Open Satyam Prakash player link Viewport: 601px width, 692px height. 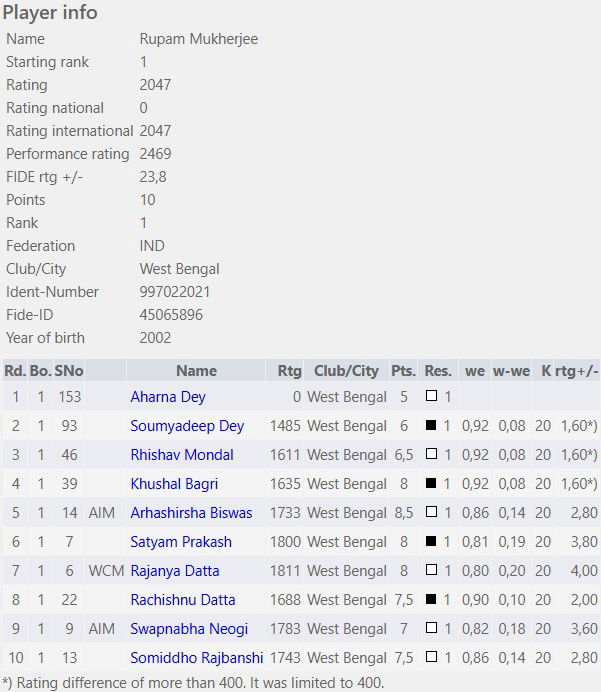coord(181,542)
